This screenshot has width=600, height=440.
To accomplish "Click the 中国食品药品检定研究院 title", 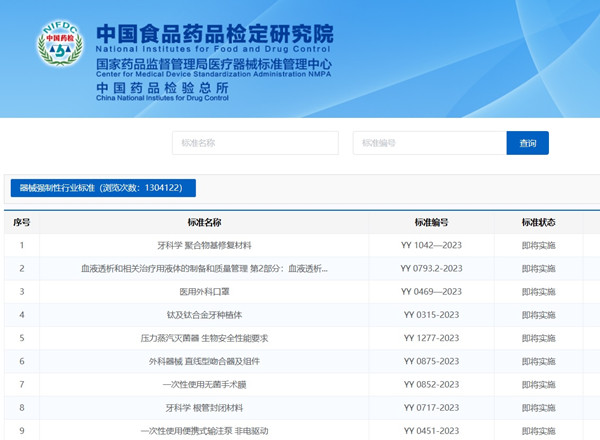I will tap(215, 34).
